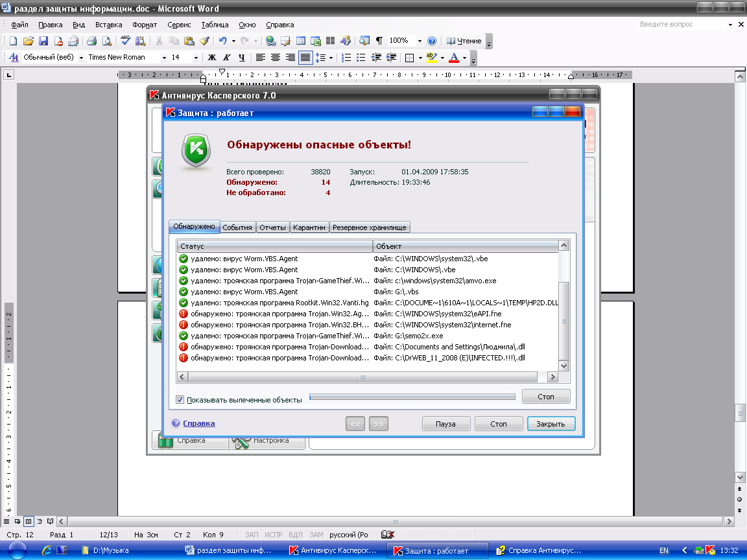
Task: Sort by the Статус column header
Action: point(274,246)
